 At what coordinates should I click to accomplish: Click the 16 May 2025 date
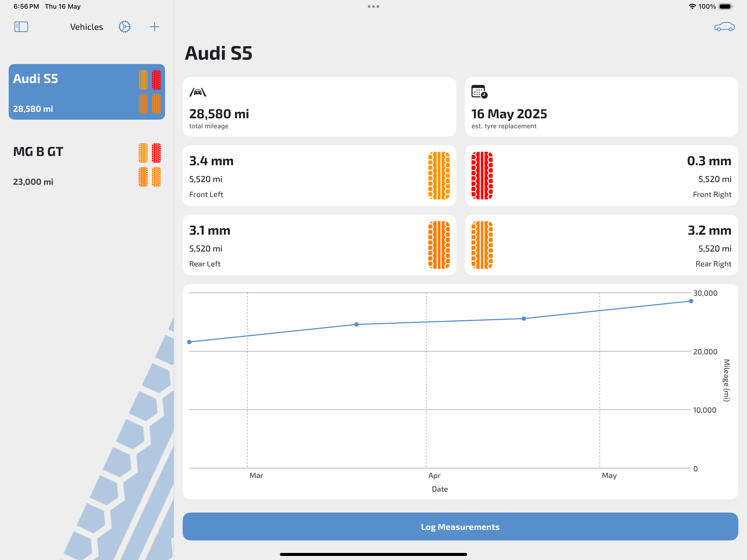[x=509, y=114]
